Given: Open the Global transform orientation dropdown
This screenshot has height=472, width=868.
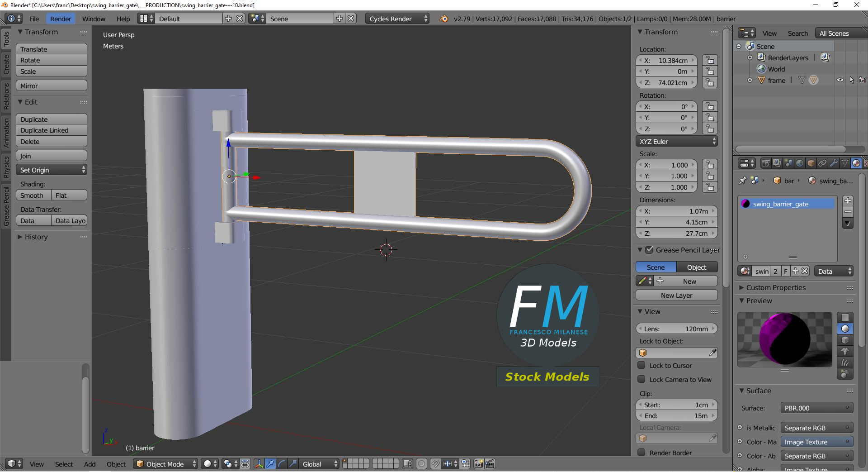Looking at the screenshot, I should [x=319, y=464].
